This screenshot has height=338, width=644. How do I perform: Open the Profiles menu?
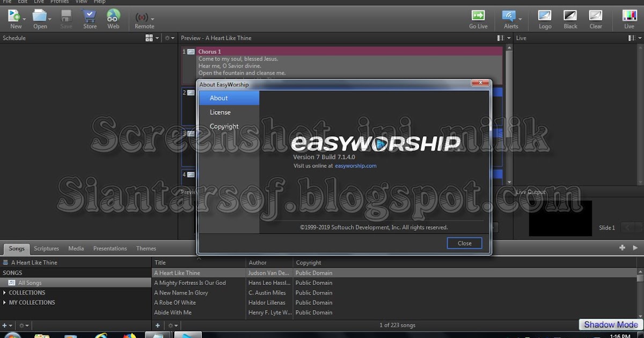pos(60,2)
